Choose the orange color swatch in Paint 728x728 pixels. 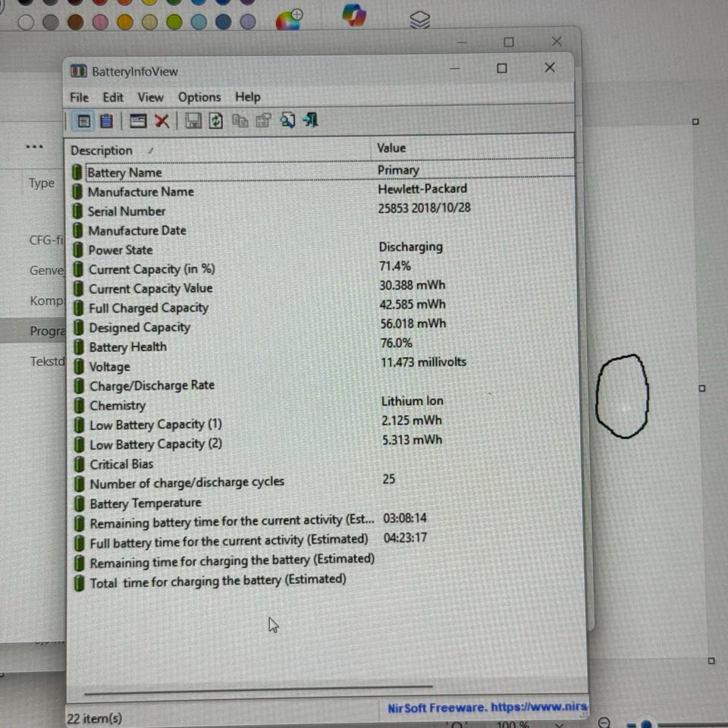(x=125, y=22)
